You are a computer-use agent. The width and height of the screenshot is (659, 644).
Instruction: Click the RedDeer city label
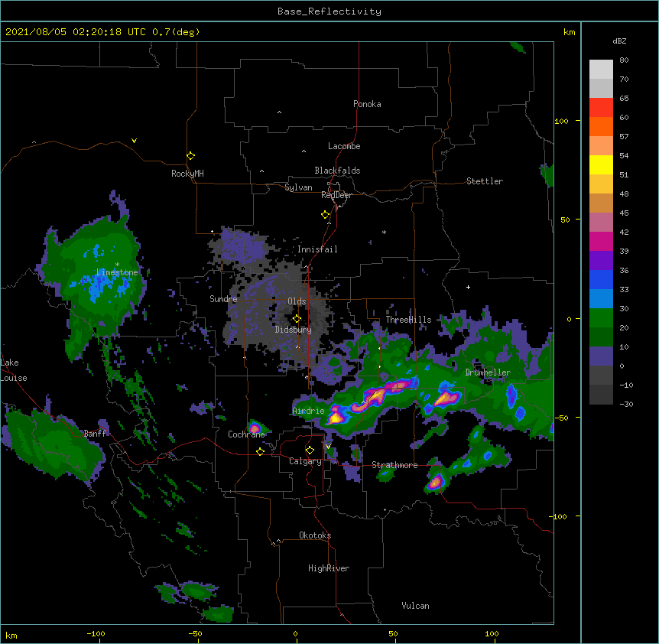pyautogui.click(x=336, y=195)
